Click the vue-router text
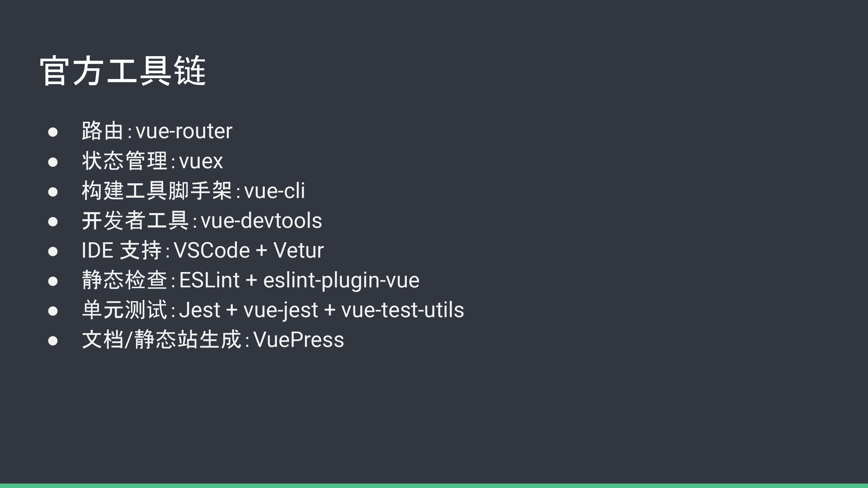Viewport: 868px width, 488px height. (x=184, y=131)
